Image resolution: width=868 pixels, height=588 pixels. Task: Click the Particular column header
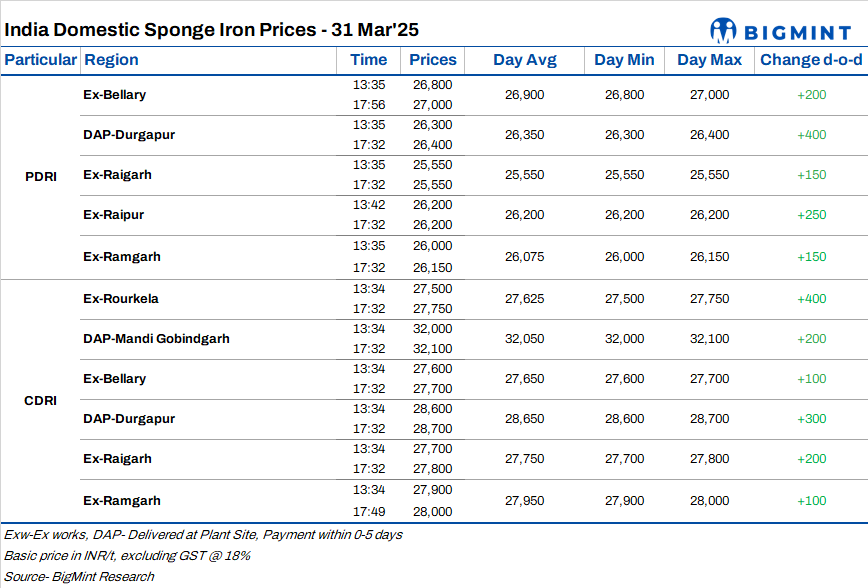click(x=40, y=60)
